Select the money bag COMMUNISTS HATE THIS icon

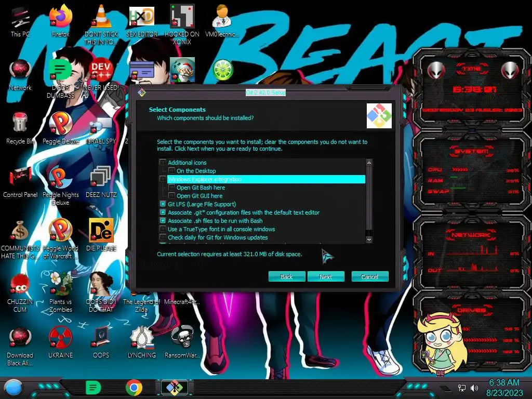20,239
